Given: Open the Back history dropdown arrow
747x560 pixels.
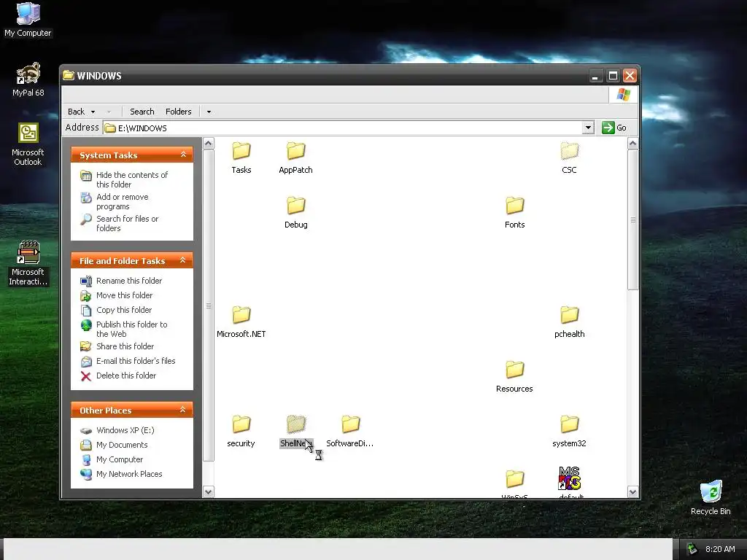Looking at the screenshot, I should [x=93, y=112].
